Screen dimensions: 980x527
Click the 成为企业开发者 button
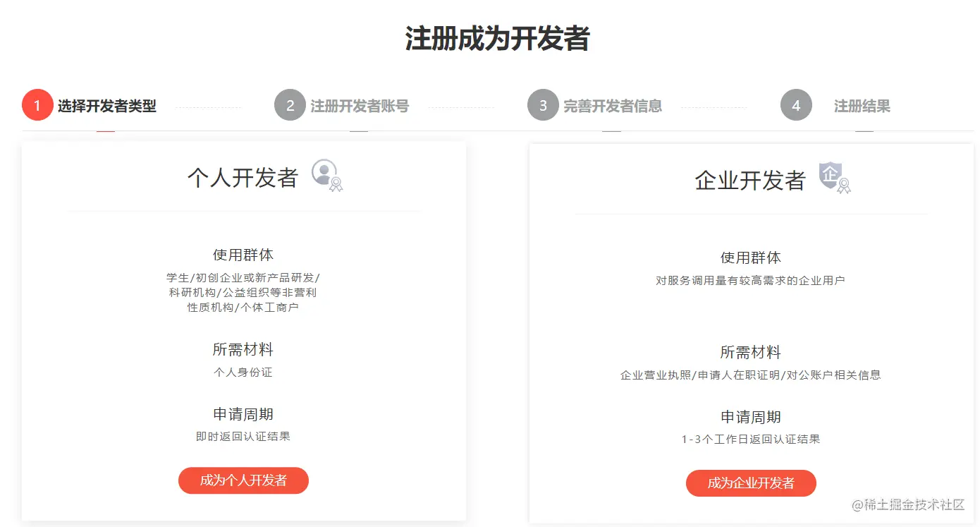point(751,483)
